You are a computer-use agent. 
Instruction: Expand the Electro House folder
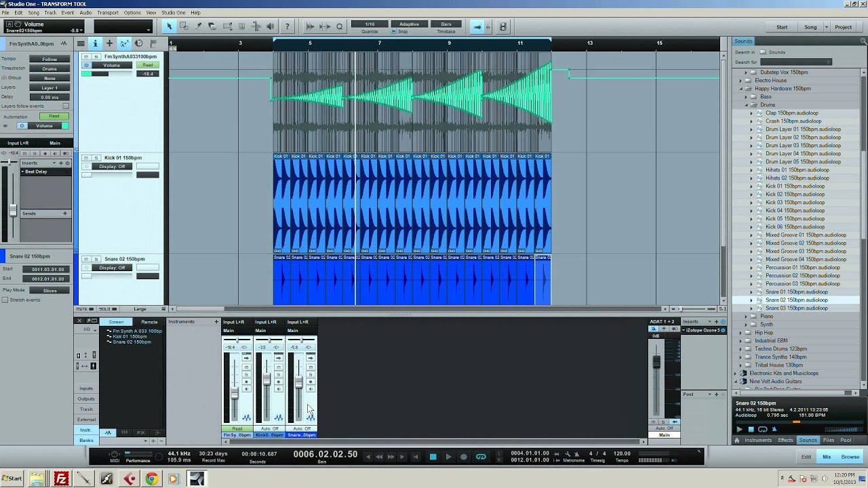(741, 81)
